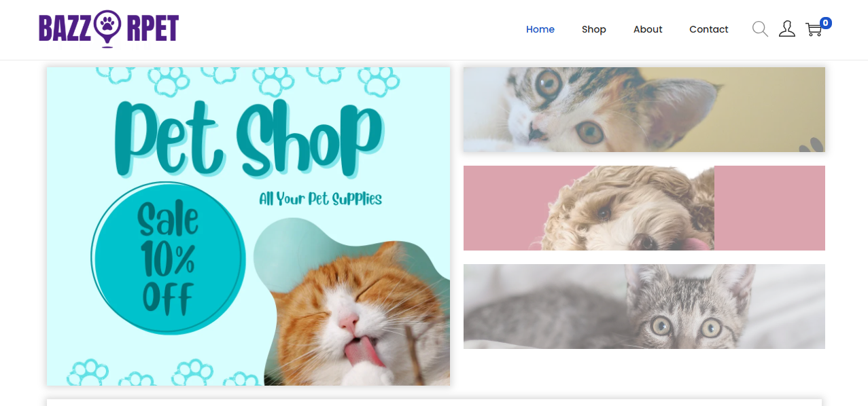The height and width of the screenshot is (406, 868).
Task: Open the curly-haired dog banner
Action: coord(629,208)
